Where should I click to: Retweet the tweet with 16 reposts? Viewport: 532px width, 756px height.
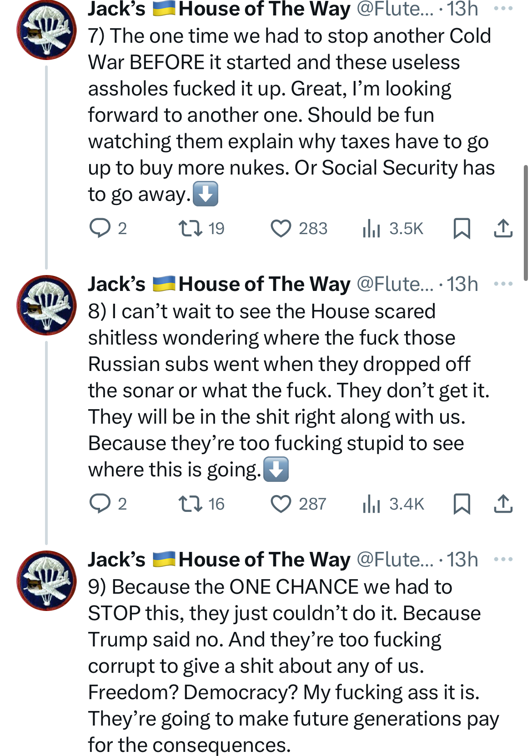tap(191, 504)
